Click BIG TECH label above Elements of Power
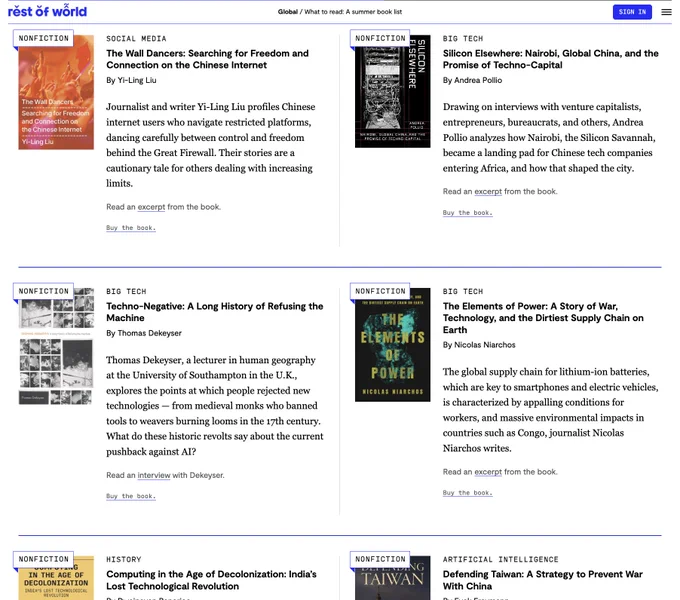The height and width of the screenshot is (600, 680). tap(463, 291)
